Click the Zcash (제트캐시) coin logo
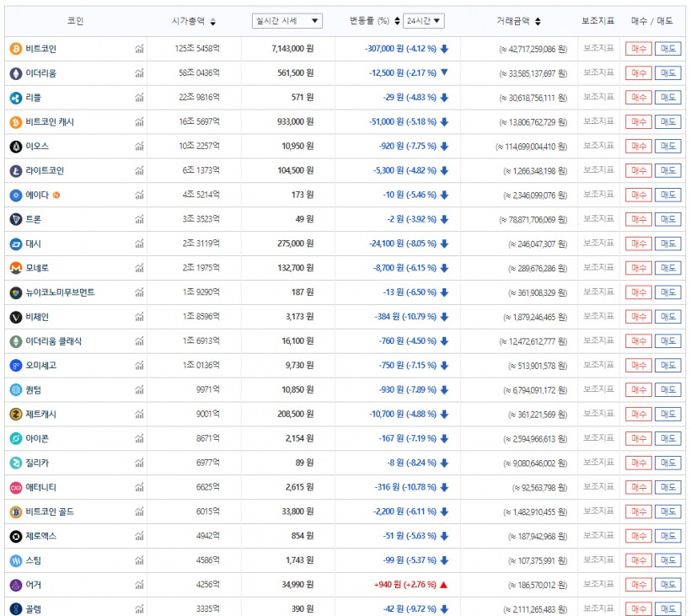The height and width of the screenshot is (616, 691). coord(16,415)
